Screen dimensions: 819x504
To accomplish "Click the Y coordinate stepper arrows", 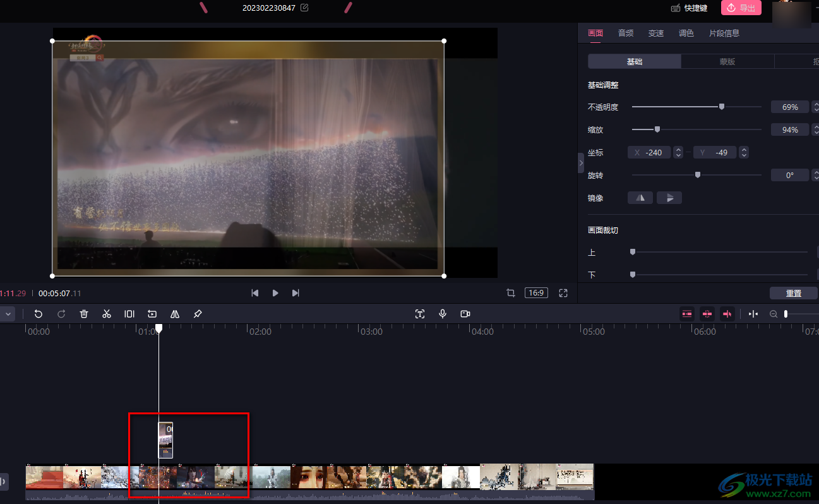I will click(744, 152).
